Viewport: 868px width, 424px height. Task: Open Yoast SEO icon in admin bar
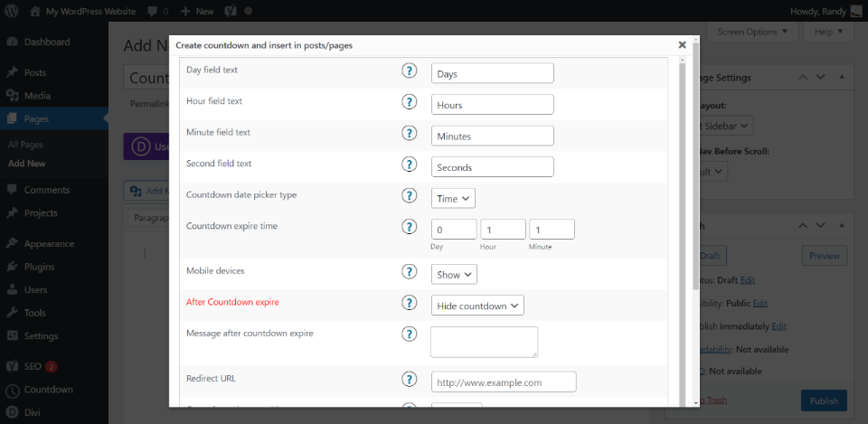pos(231,11)
